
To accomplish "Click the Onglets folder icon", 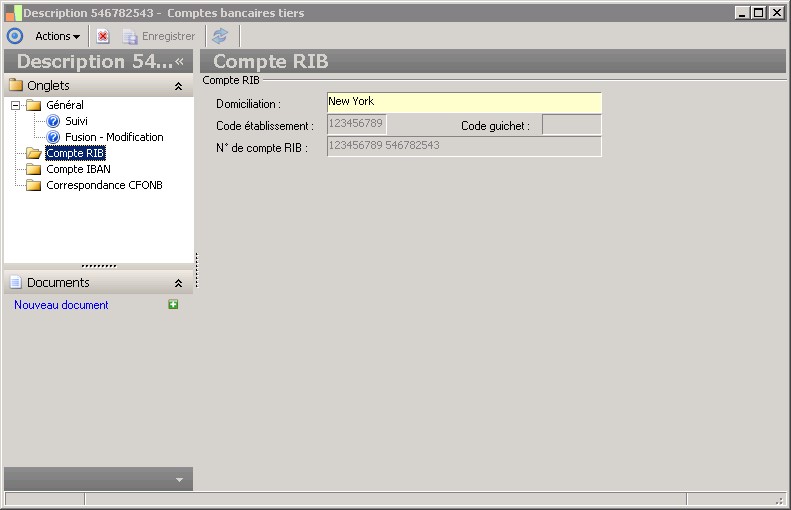I will [16, 85].
